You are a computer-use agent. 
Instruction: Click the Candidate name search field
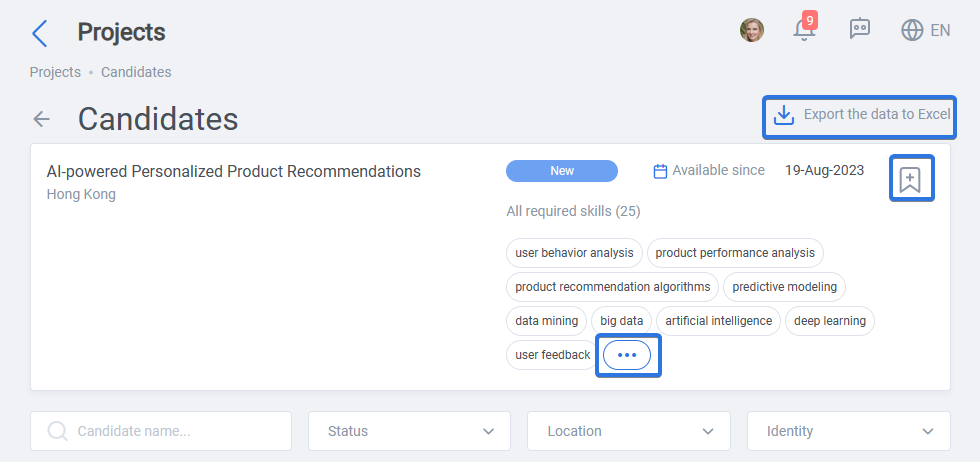pyautogui.click(x=161, y=431)
